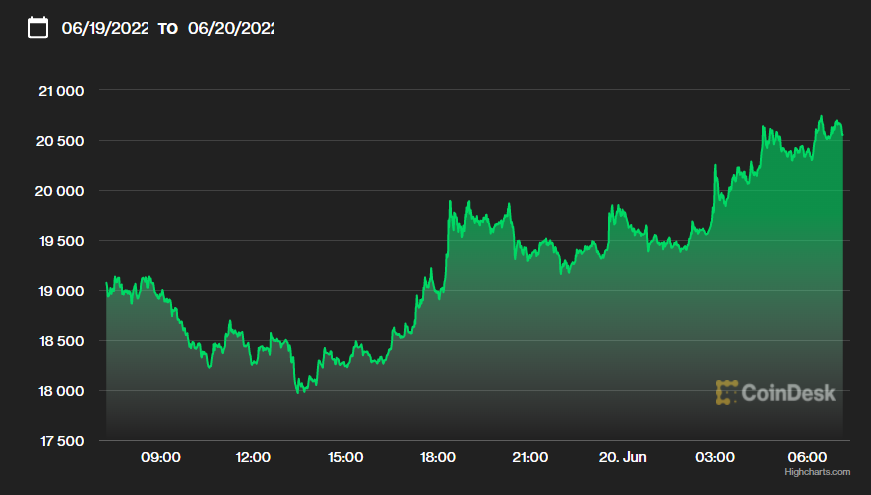871x495 pixels.
Task: Click the 12:00 x-axis time label
Action: point(253,457)
